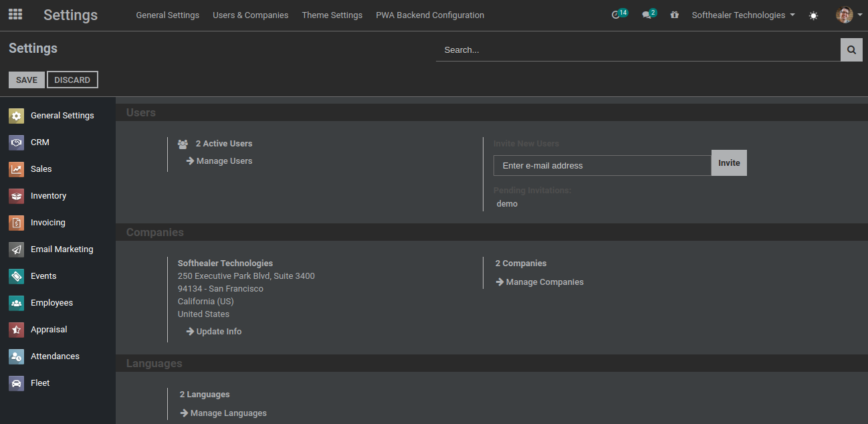Click the SAVE button
Screen dimensions: 868x424
click(27, 80)
